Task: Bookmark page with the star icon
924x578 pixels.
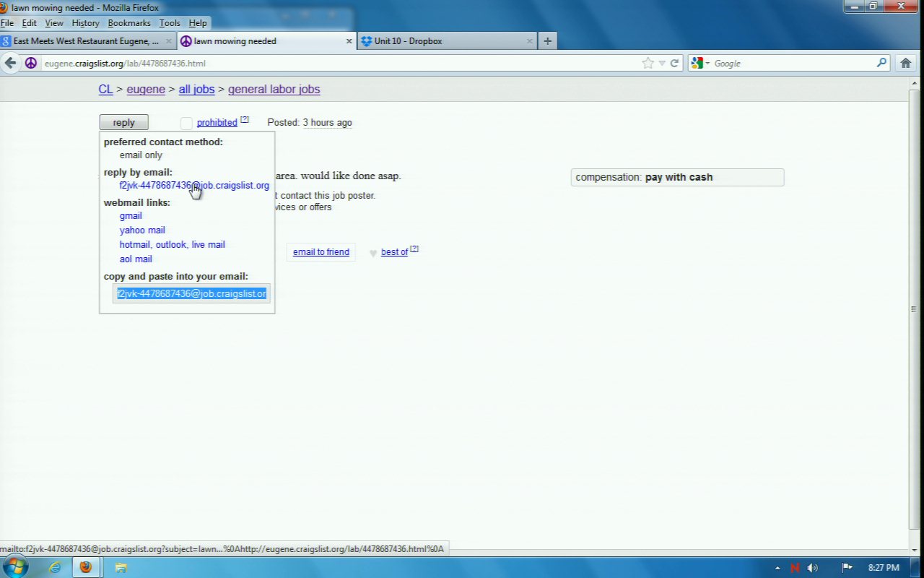Action: [648, 64]
